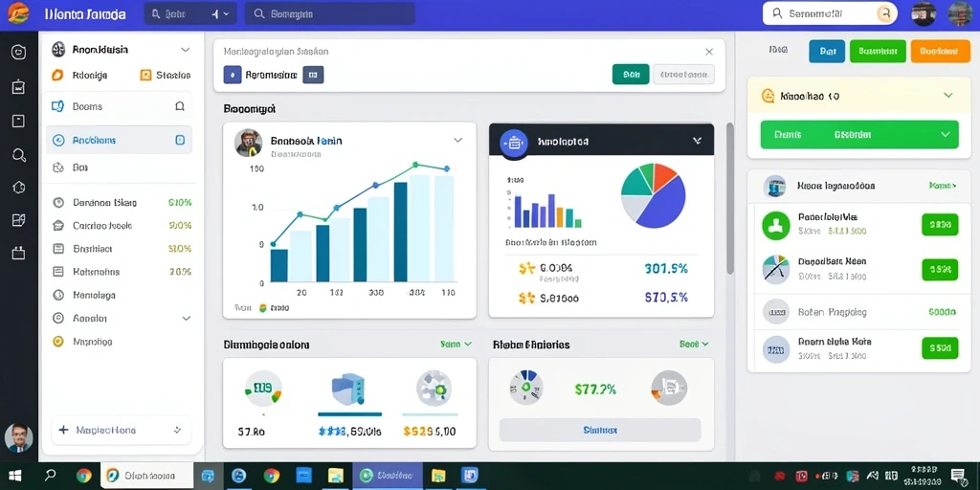Select the briefcase-style icon in the dark rail
Image resolution: width=980 pixels, height=490 pixels.
point(19,253)
